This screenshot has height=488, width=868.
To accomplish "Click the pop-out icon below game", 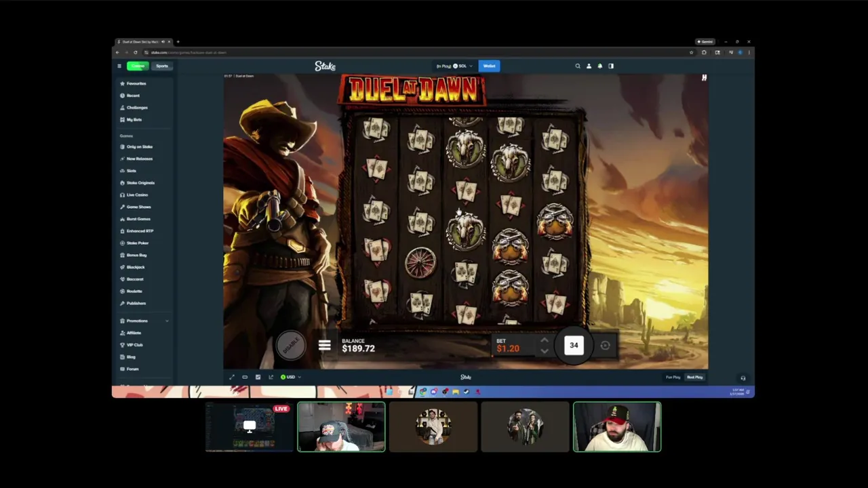I will click(x=271, y=378).
